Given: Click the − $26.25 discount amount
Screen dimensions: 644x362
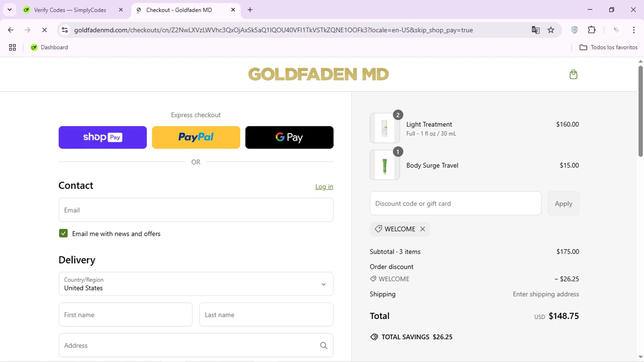Looking at the screenshot, I should tap(567, 279).
